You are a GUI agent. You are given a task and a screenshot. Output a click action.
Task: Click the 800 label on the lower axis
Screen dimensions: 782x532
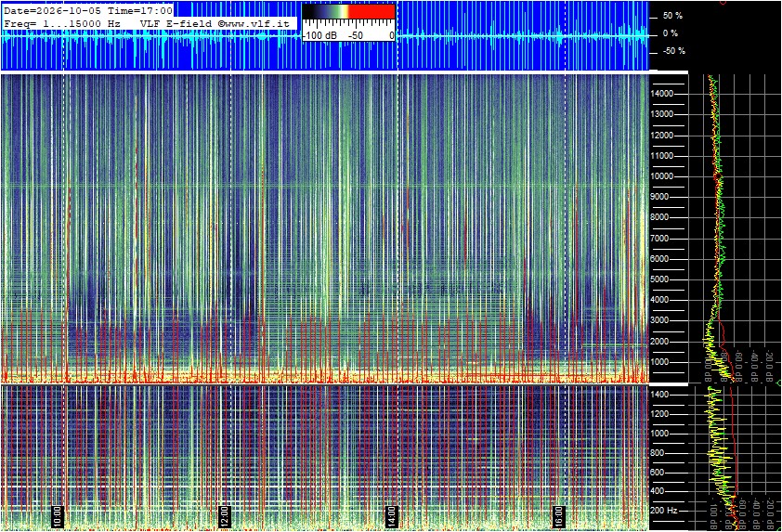coord(657,453)
